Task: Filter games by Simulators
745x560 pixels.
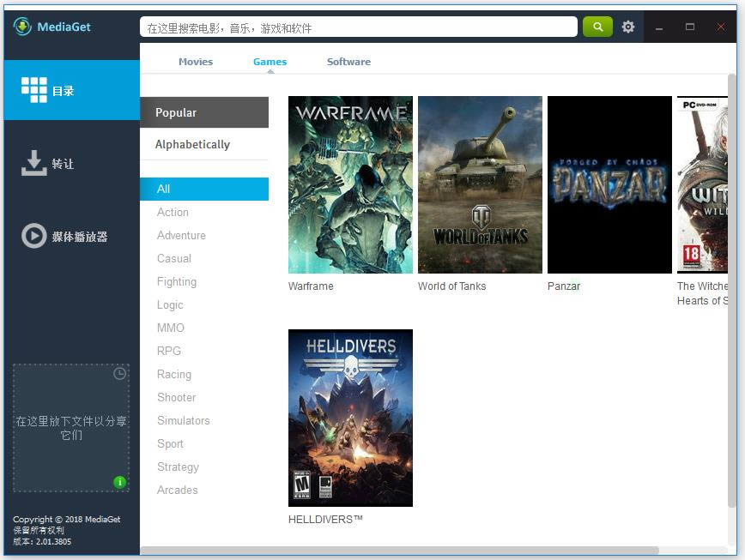Action: tap(184, 421)
